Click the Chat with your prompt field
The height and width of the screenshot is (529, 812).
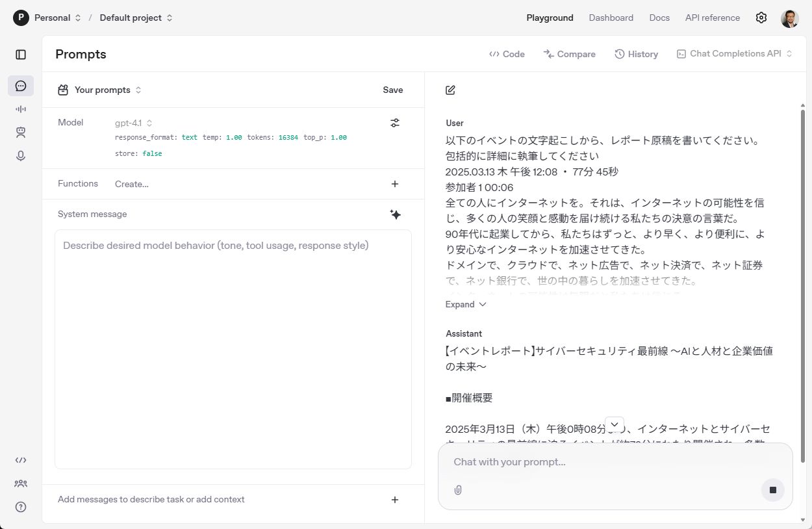(604, 462)
